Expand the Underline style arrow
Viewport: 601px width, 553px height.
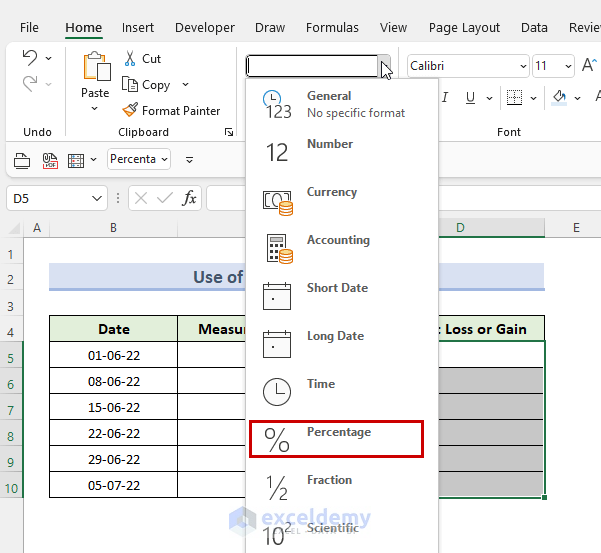(x=489, y=98)
